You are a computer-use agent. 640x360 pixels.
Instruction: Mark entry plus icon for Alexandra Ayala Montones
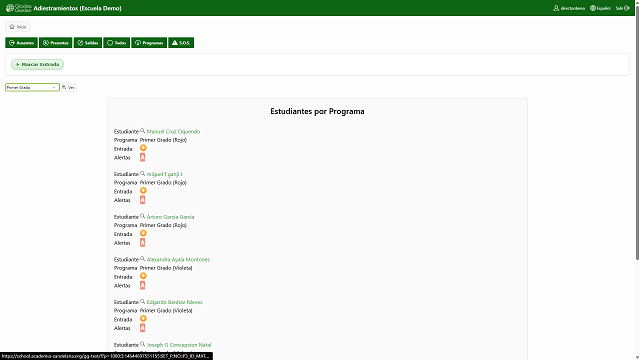tap(143, 276)
